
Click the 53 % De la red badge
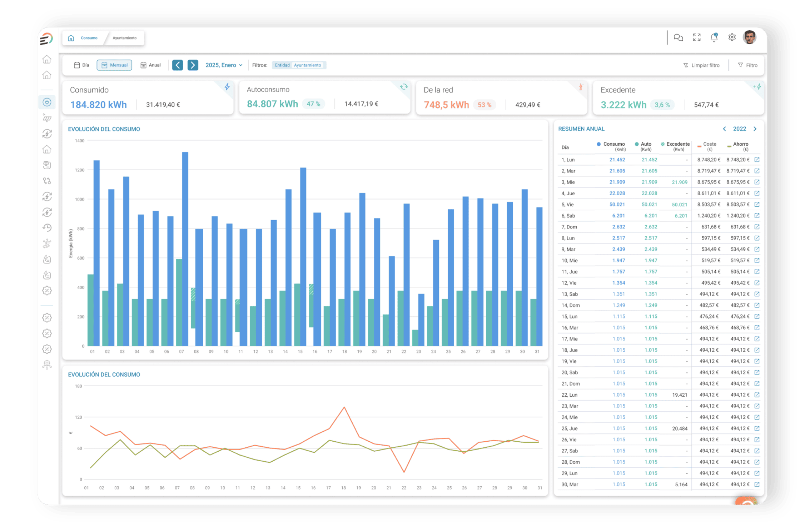pos(485,105)
